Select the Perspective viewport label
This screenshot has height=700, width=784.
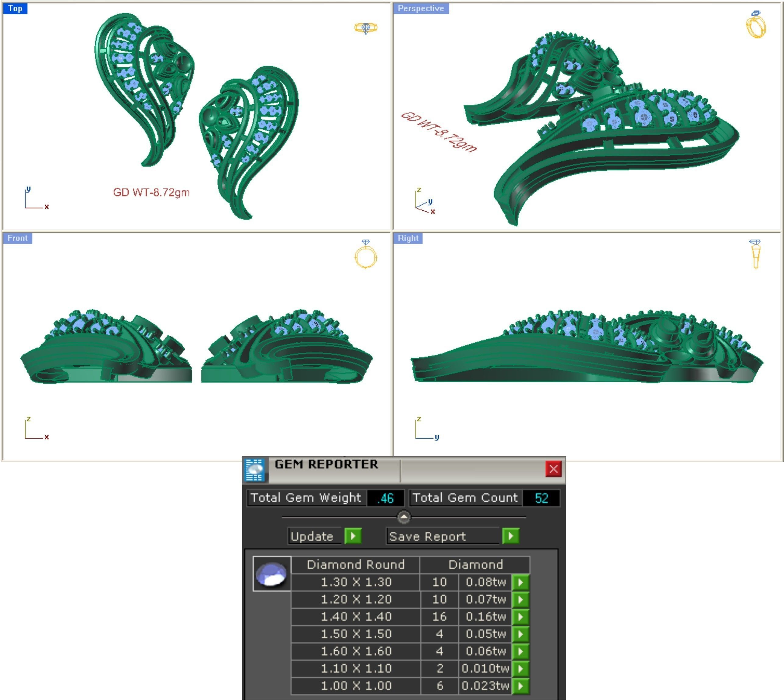click(x=421, y=9)
